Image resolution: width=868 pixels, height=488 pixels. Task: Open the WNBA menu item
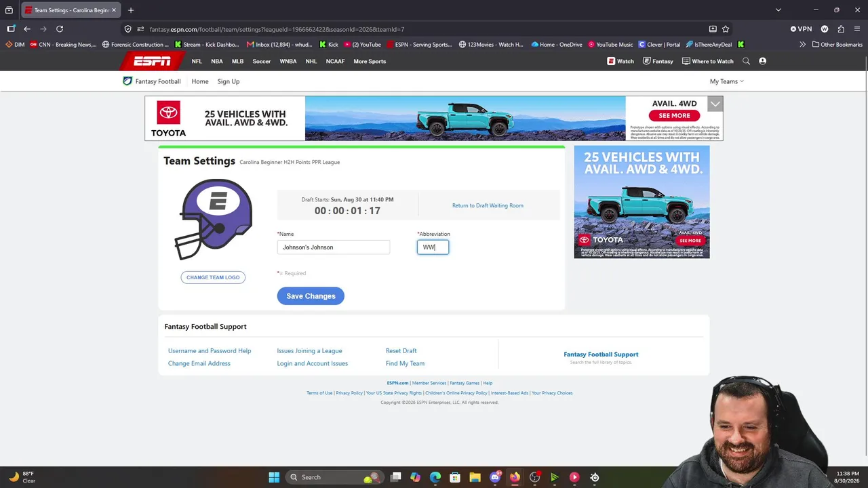coord(288,61)
